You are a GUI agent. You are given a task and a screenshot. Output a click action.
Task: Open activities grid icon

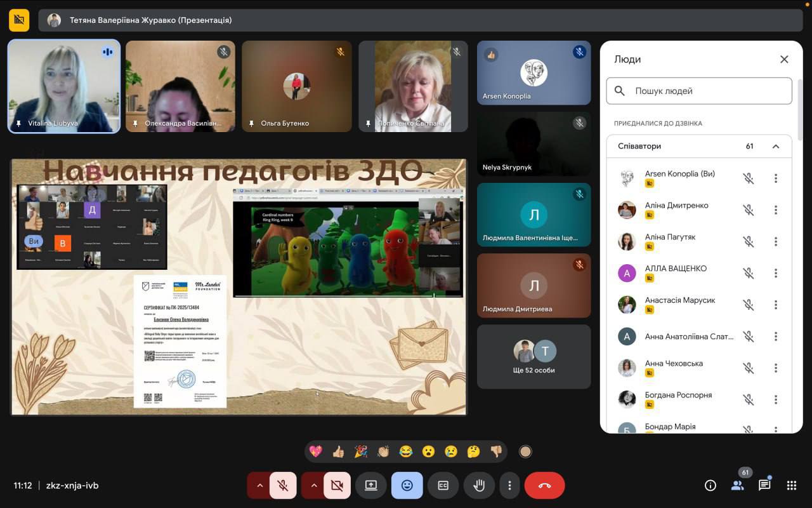tap(792, 486)
